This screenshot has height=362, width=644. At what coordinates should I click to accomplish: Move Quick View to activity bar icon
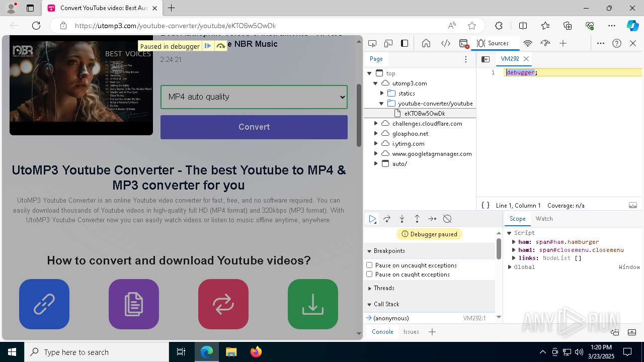click(615, 332)
